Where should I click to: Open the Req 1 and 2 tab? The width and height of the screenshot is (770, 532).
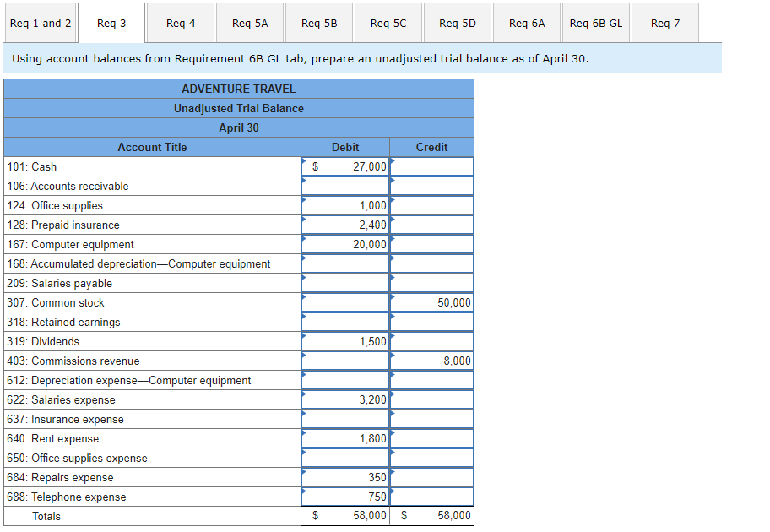[x=41, y=23]
